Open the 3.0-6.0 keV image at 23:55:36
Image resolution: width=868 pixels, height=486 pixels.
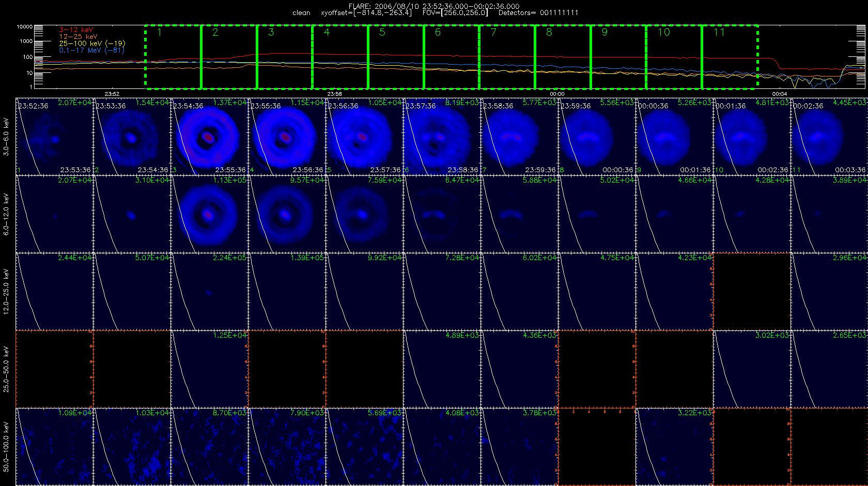[287, 136]
